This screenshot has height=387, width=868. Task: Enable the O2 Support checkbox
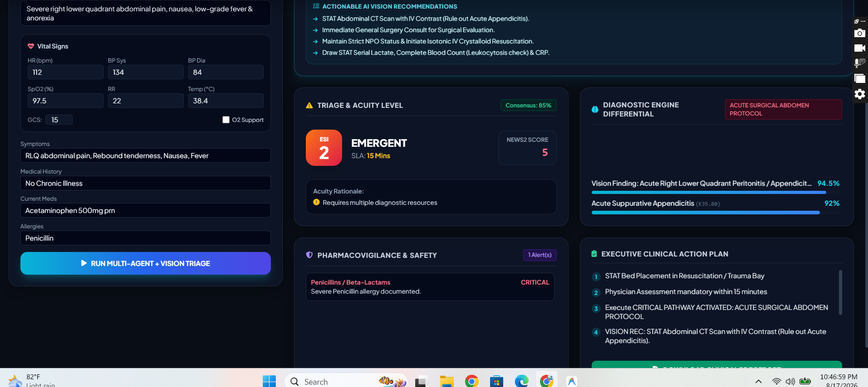click(226, 120)
